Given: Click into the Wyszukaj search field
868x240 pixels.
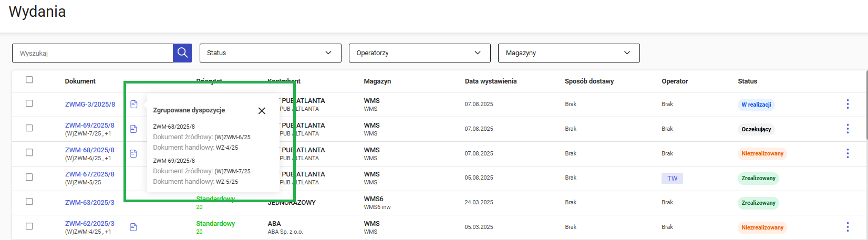Looking at the screenshot, I should pyautogui.click(x=92, y=53).
